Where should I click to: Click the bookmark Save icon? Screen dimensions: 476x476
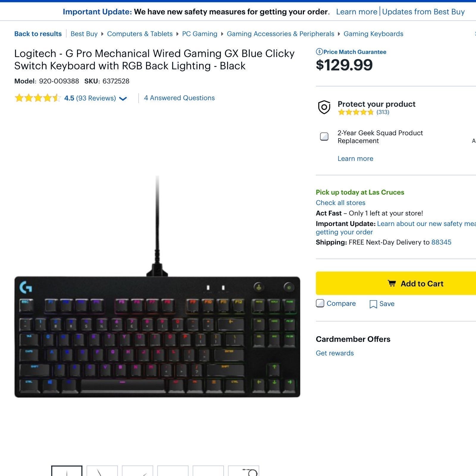[x=373, y=304]
